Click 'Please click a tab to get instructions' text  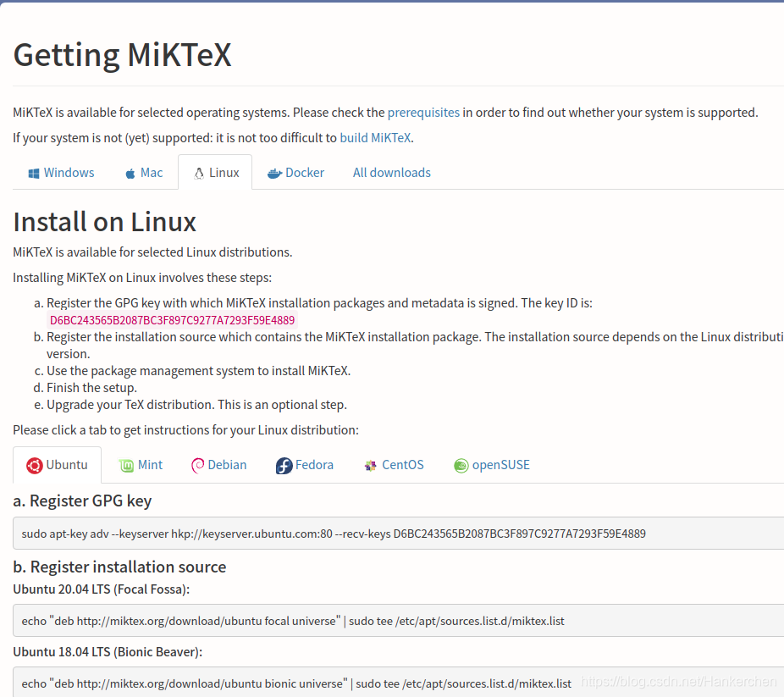click(x=186, y=430)
